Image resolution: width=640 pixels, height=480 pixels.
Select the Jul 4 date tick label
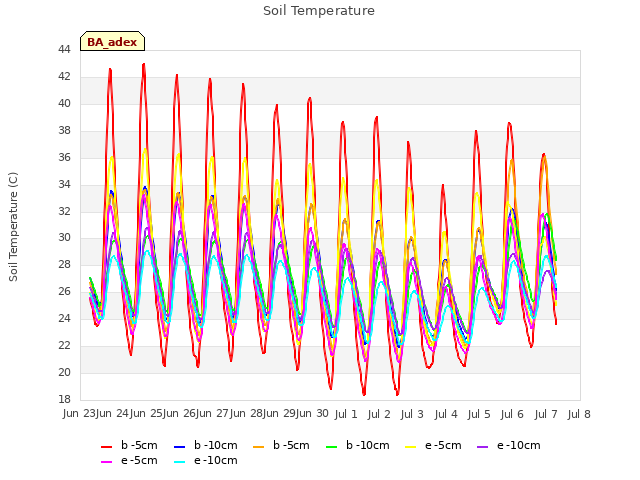[446, 414]
